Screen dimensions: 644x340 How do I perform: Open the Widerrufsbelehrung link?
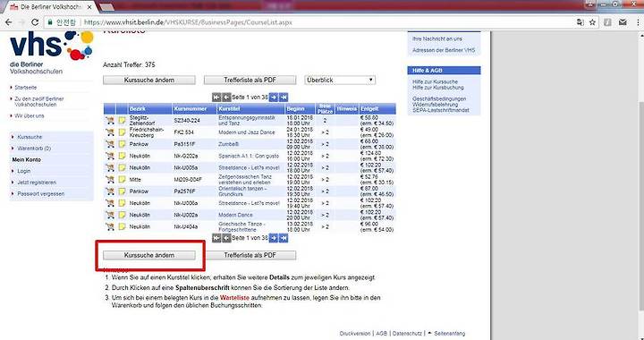tap(435, 105)
